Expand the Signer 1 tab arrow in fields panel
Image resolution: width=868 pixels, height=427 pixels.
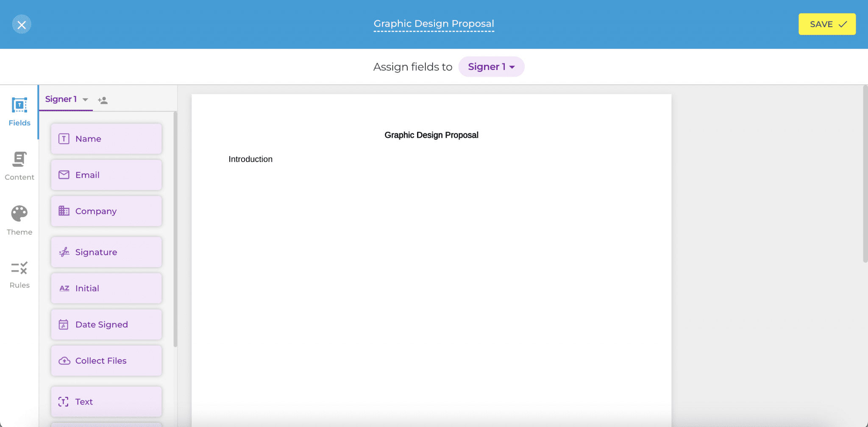(85, 100)
